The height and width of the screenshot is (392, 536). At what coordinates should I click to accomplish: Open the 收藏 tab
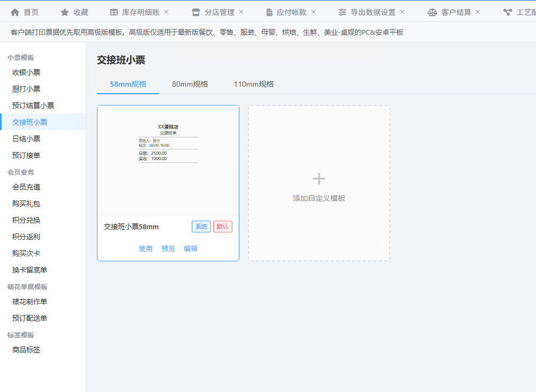(74, 12)
